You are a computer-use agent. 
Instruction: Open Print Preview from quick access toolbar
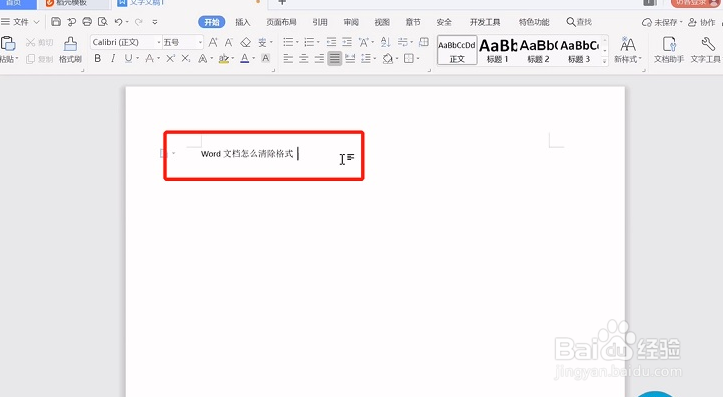[x=102, y=22]
